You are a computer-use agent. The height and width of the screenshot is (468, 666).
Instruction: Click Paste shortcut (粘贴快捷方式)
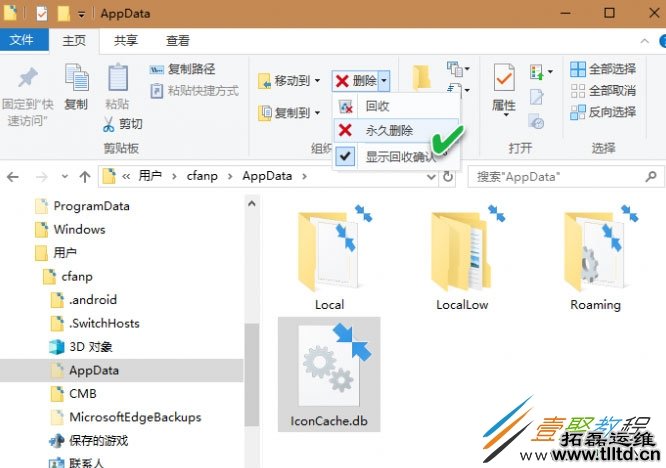(x=195, y=90)
